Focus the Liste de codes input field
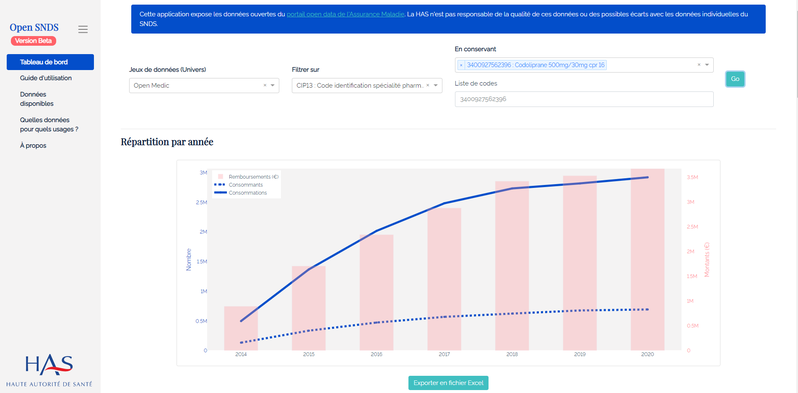 pos(584,99)
